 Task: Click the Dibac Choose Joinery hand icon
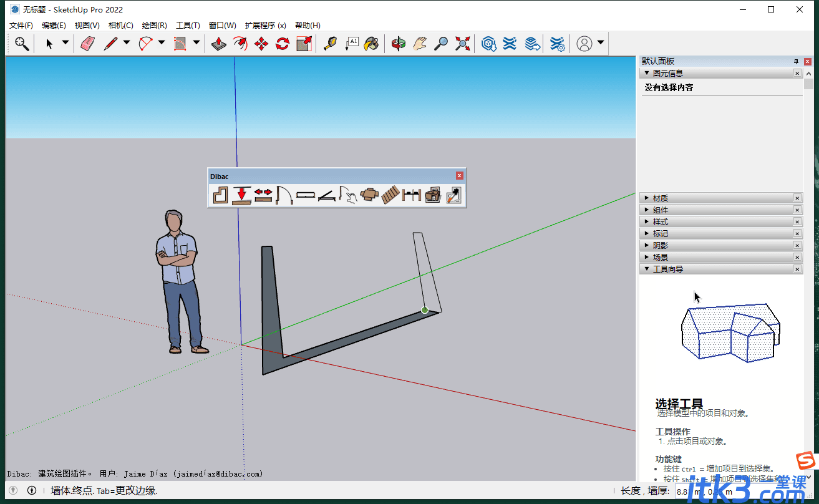[x=348, y=195]
